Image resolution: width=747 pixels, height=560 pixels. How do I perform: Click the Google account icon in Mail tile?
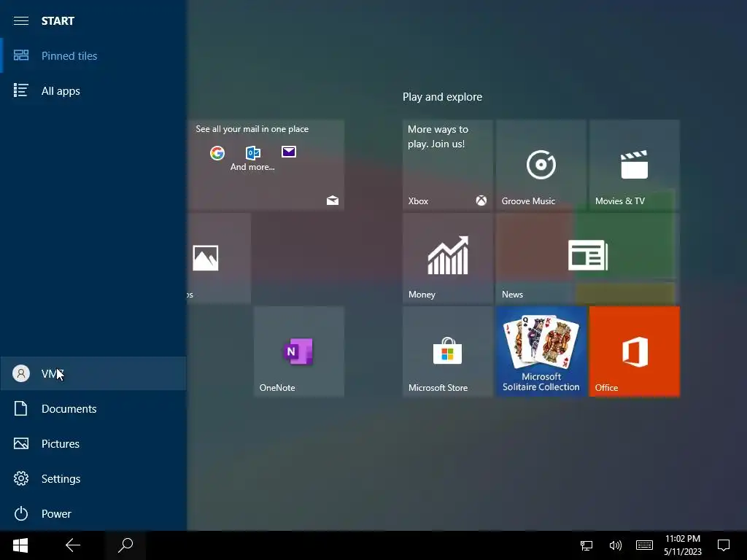217,153
